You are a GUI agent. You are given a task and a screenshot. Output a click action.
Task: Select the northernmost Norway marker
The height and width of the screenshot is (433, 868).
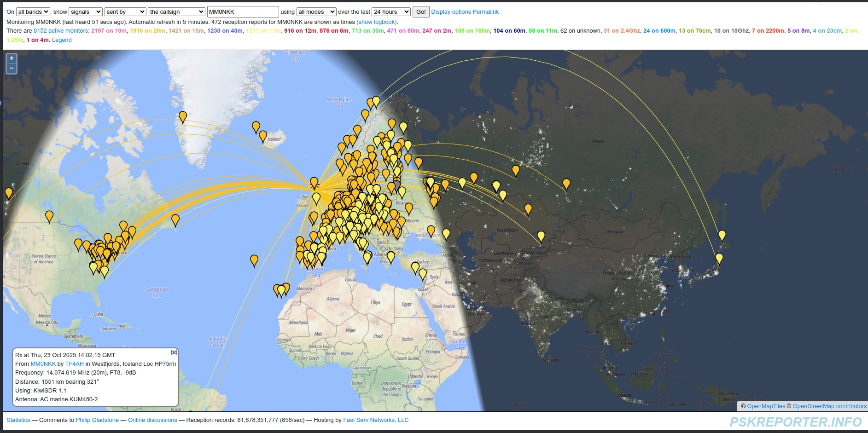coord(376,102)
